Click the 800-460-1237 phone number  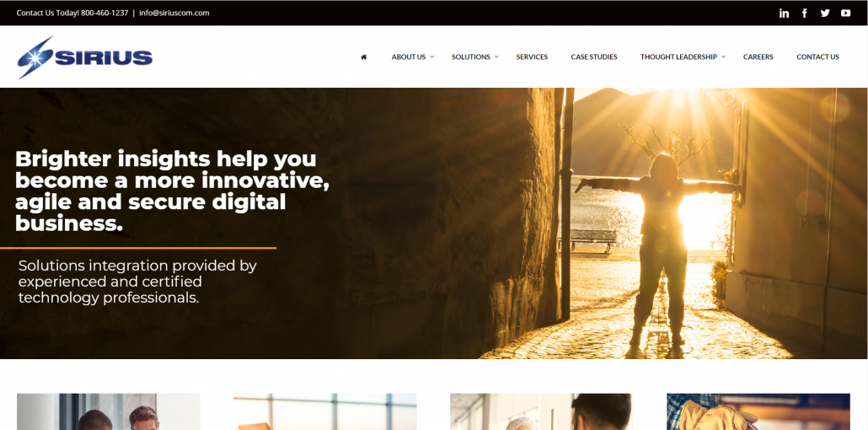click(104, 13)
